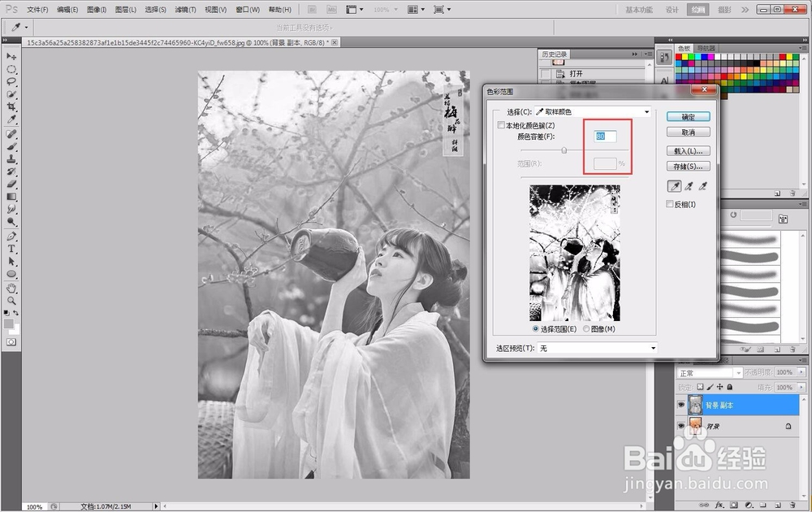Viewport: 812px width, 512px height.
Task: Open the 选择(C) sampled colors dropdown
Action: click(x=593, y=112)
